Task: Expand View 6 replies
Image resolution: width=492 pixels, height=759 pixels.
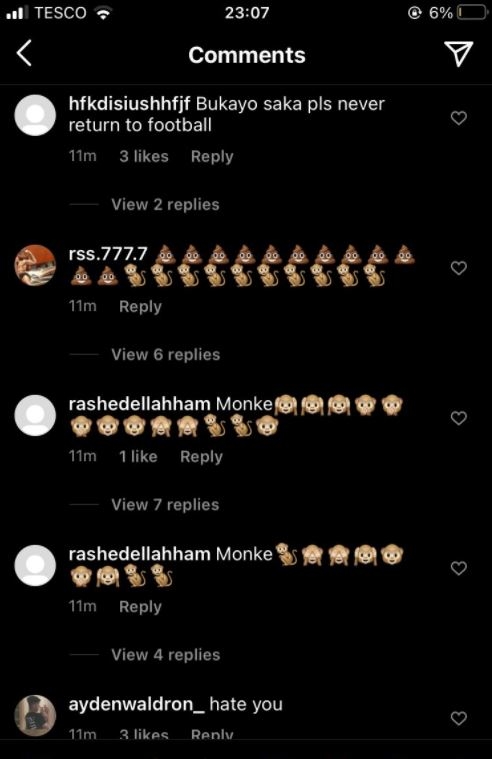Action: (x=166, y=354)
